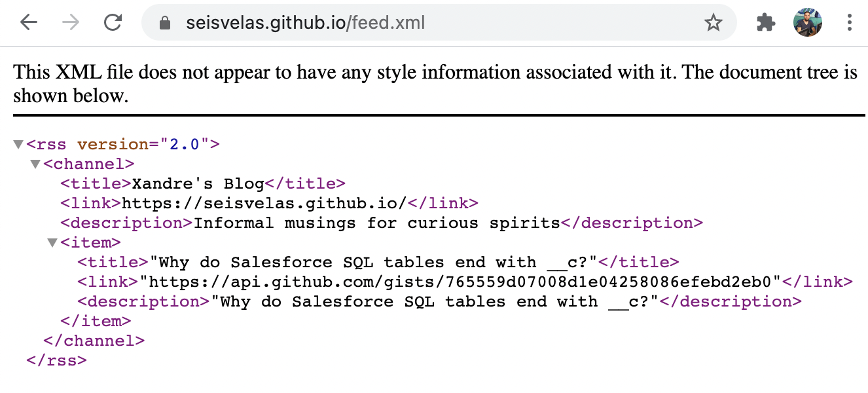
Task: Collapse the rss root node
Action: pyautogui.click(x=18, y=144)
